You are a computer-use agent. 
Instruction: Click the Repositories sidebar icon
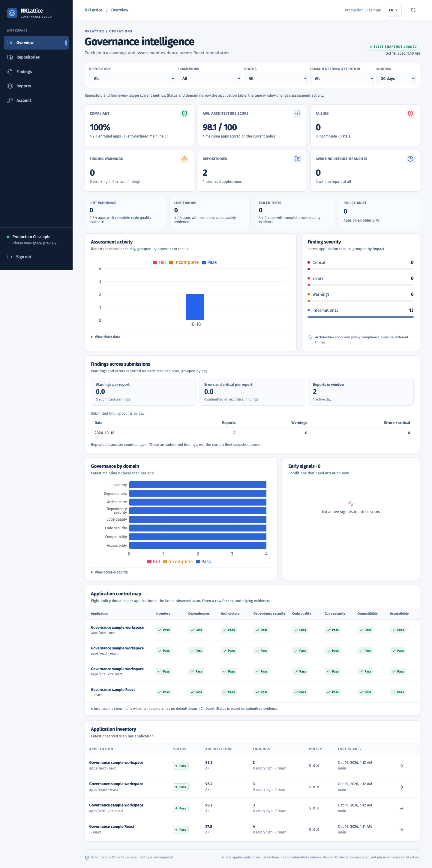10,57
